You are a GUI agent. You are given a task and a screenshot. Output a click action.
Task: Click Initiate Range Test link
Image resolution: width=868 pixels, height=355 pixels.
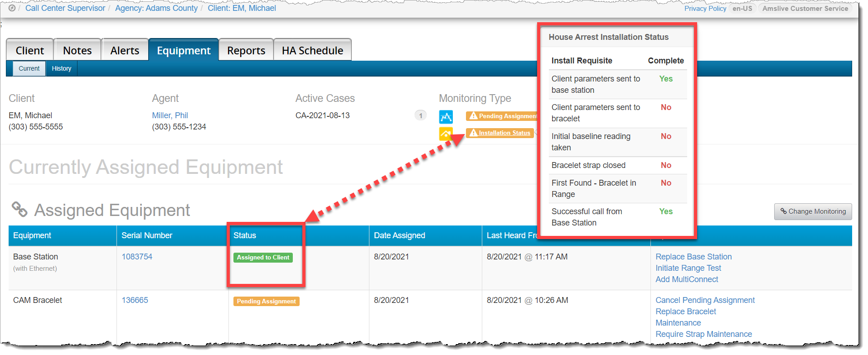[x=688, y=268]
